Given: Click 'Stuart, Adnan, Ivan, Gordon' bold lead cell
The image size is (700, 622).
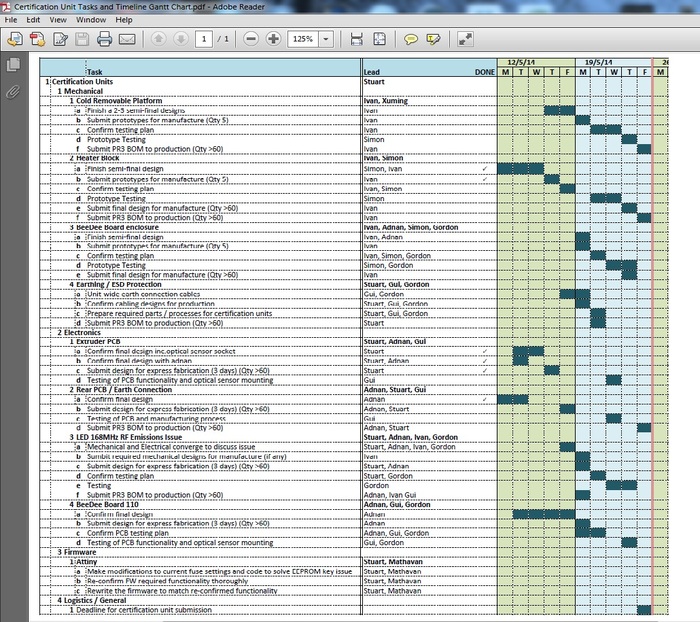Looking at the screenshot, I should [411, 437].
